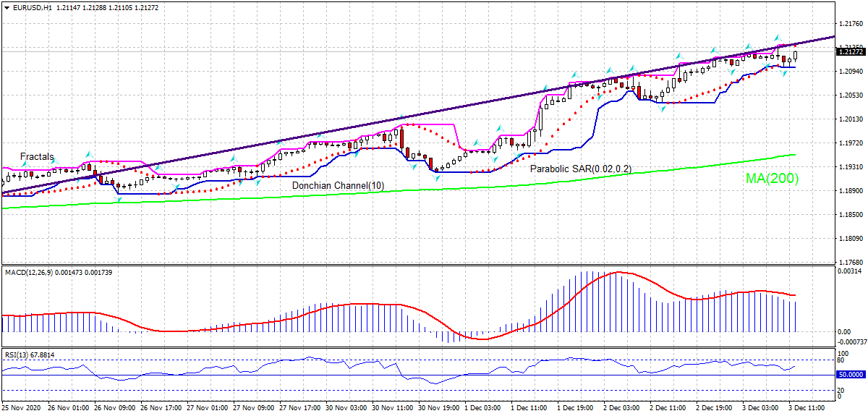Click the current price tag 1.21272
This screenshot has width=868, height=416.
click(851, 52)
